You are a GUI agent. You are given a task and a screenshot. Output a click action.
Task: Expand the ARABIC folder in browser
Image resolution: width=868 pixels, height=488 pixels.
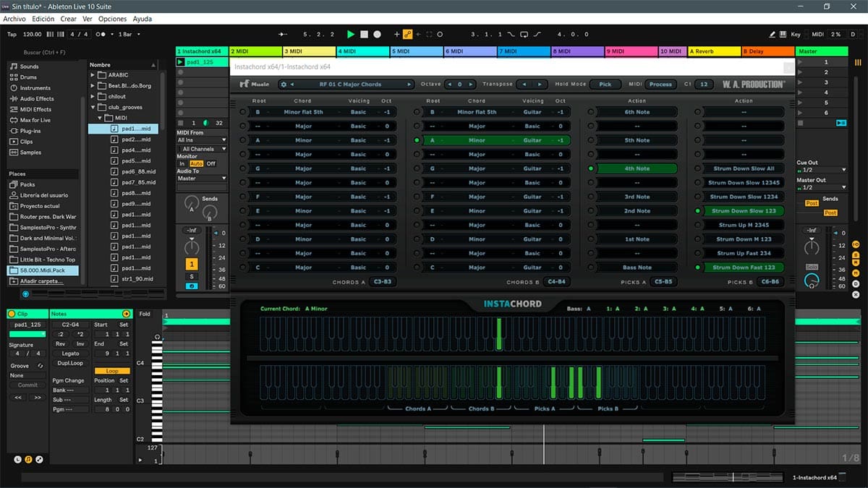pyautogui.click(x=93, y=74)
